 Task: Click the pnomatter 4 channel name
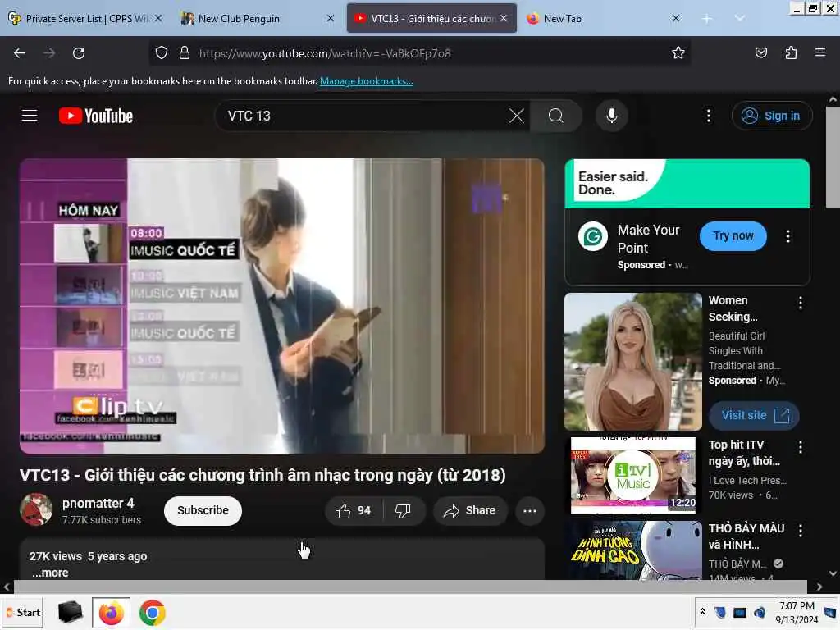[98, 504]
